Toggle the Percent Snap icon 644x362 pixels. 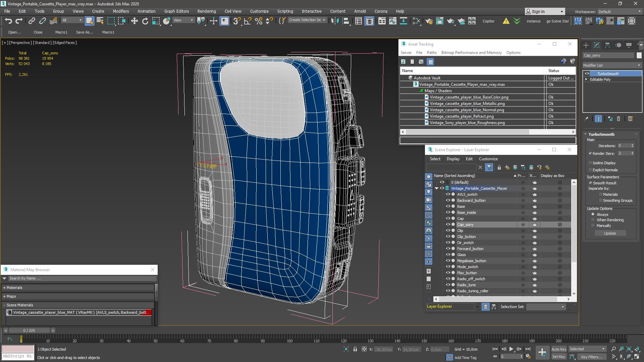[x=258, y=21]
